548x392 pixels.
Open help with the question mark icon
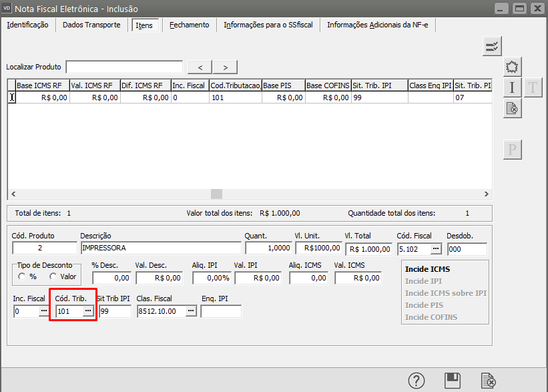[x=417, y=381]
